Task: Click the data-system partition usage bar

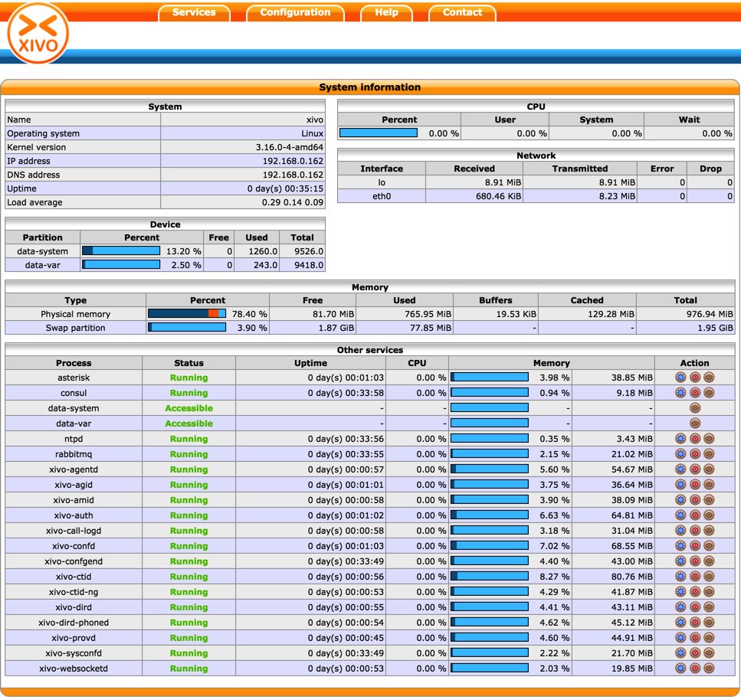Action: tap(121, 250)
